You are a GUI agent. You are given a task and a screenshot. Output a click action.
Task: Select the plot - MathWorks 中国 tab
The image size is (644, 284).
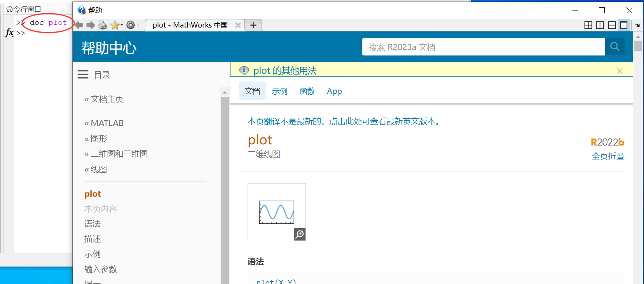190,25
